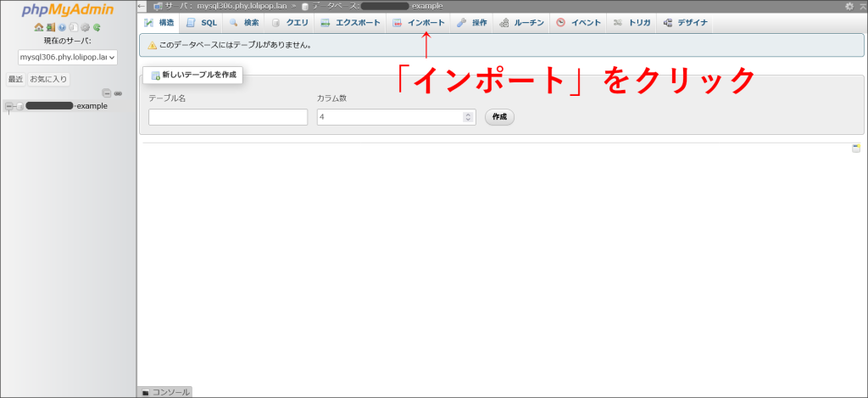Open new window icon below table form
The width and height of the screenshot is (868, 398).
[x=856, y=148]
